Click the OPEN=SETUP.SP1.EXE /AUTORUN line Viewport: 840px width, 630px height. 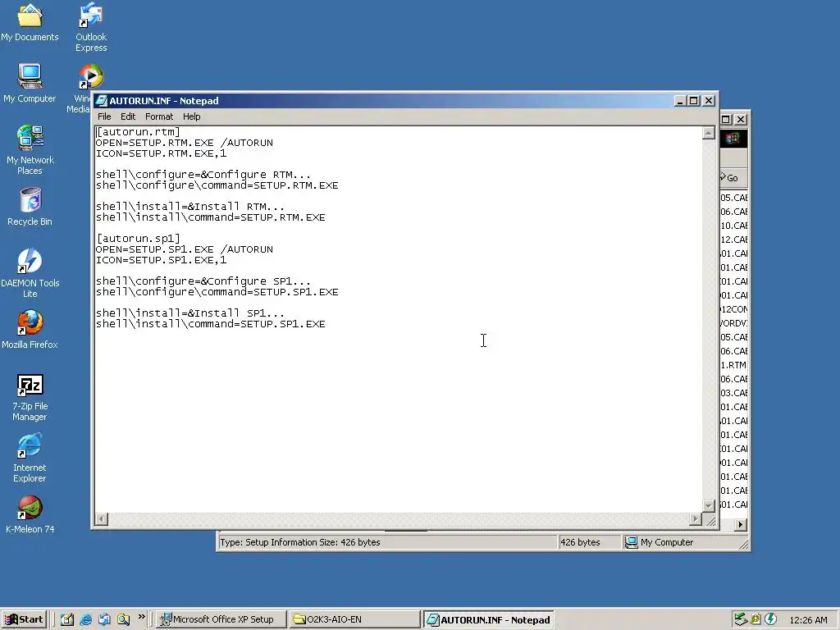tap(185, 249)
